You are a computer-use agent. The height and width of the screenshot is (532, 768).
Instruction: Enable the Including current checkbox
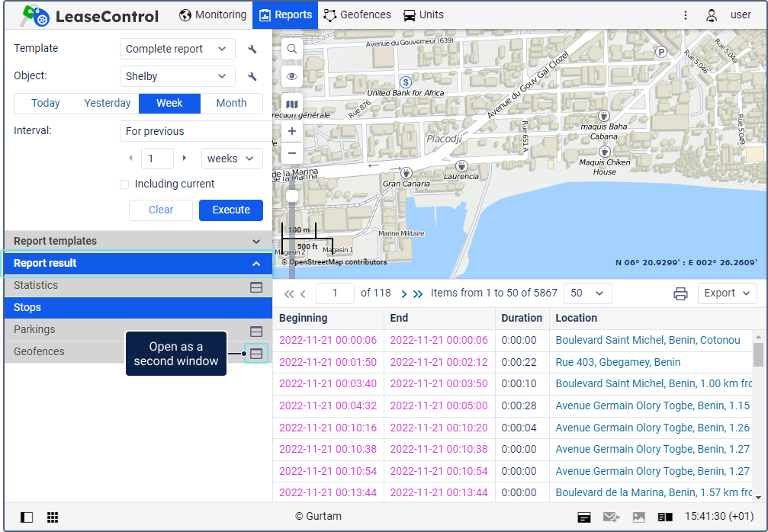point(124,184)
